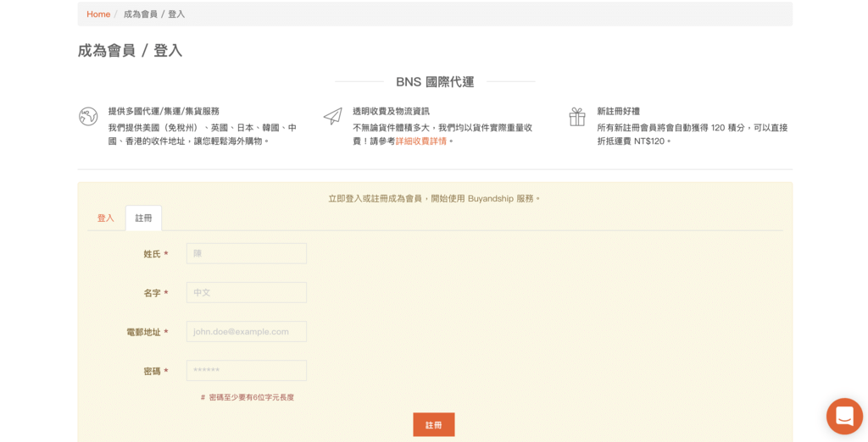This screenshot has height=442, width=868.
Task: Click the 120 積分 new member description
Action: (693, 135)
